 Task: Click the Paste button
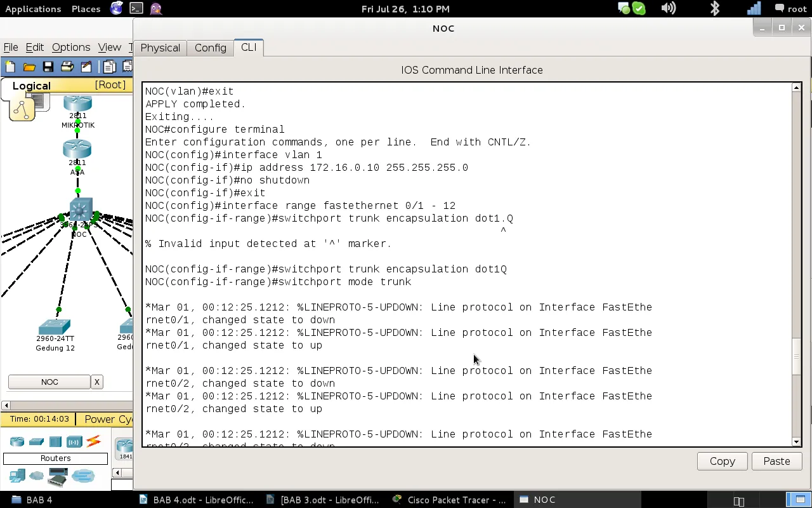pyautogui.click(x=776, y=461)
